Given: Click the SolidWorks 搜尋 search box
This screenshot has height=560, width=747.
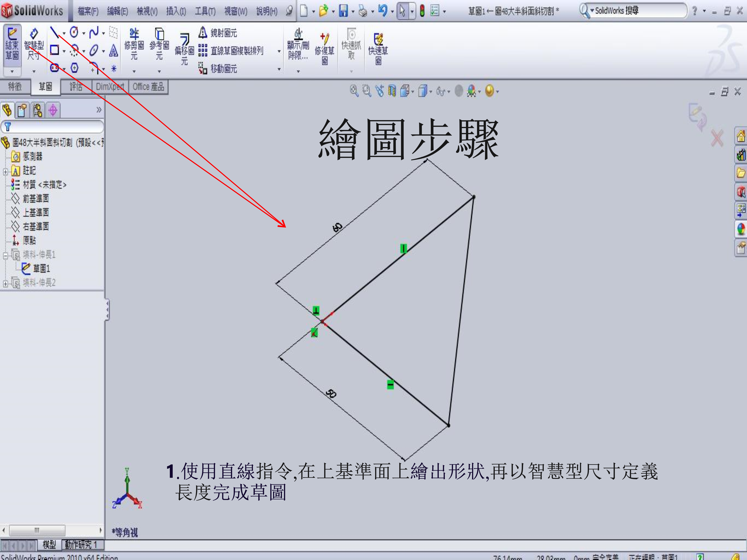Looking at the screenshot, I should (633, 11).
